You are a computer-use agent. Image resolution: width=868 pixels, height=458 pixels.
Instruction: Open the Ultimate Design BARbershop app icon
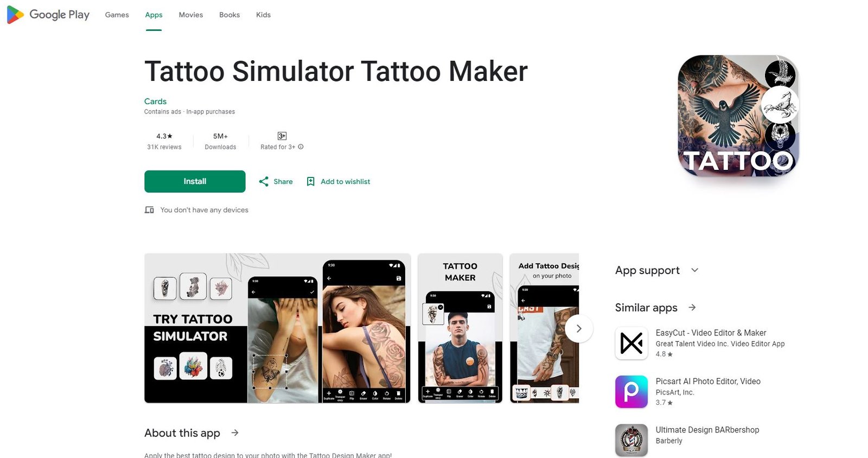631,440
